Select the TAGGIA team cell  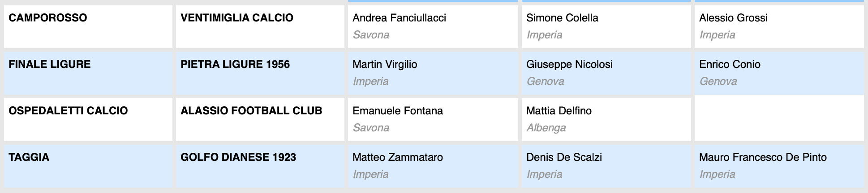[88, 166]
